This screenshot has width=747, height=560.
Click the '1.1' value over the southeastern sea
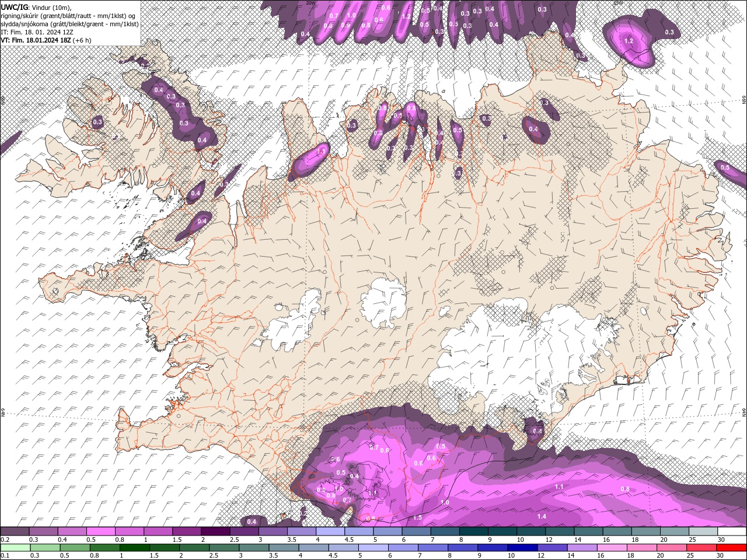coord(559,487)
